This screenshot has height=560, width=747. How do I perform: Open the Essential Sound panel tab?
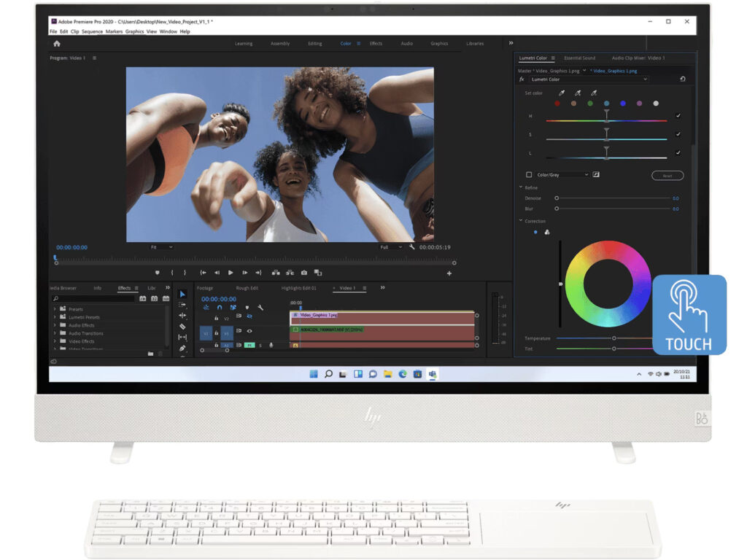click(579, 58)
